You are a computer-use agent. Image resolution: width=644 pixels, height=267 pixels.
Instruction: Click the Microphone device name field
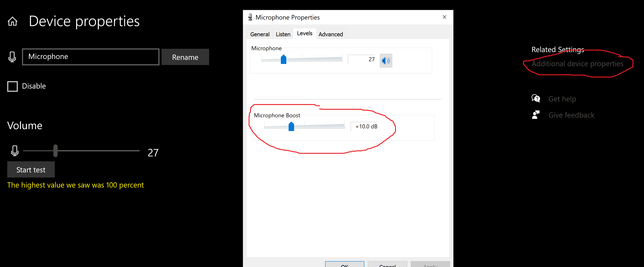pyautogui.click(x=91, y=57)
